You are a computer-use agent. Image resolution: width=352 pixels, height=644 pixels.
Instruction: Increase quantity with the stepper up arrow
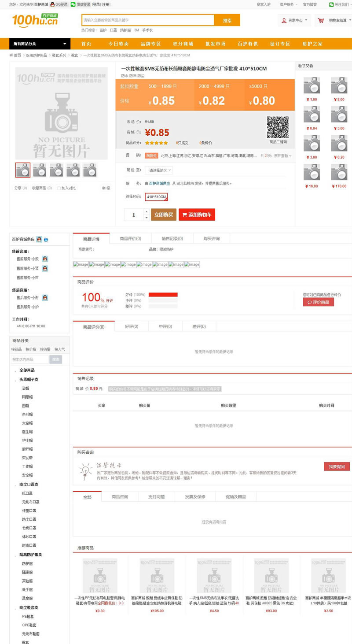click(147, 211)
